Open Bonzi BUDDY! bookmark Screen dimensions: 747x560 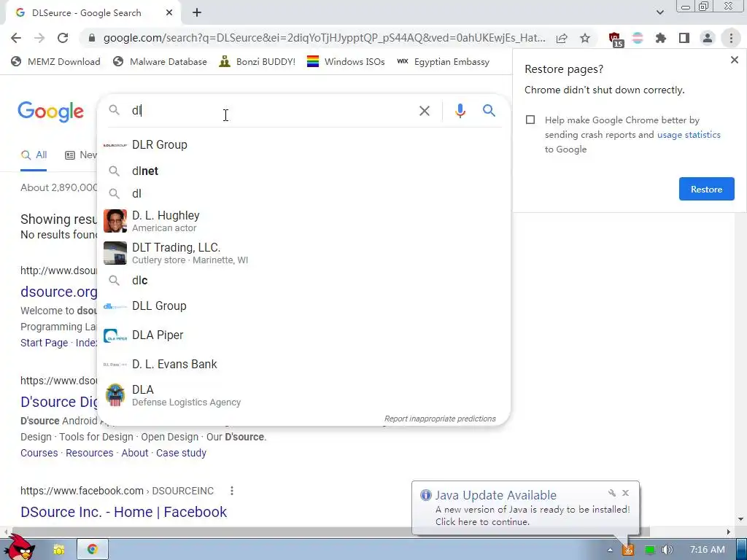pyautogui.click(x=258, y=61)
